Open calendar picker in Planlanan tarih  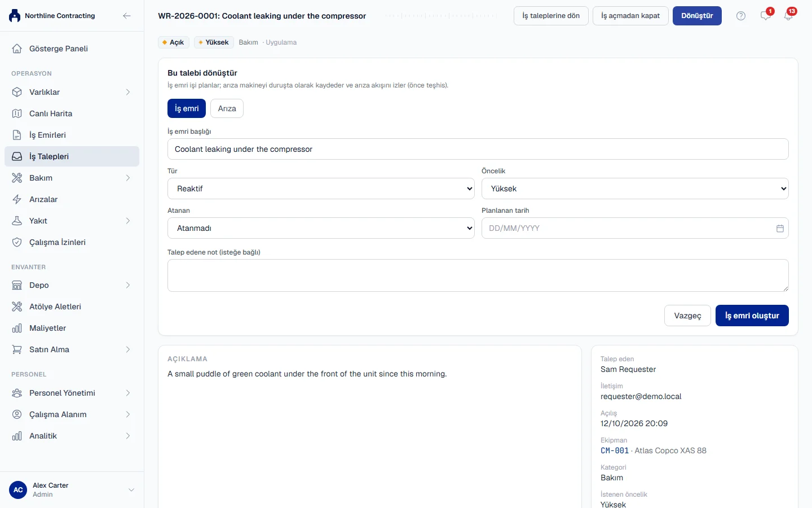[x=780, y=228]
